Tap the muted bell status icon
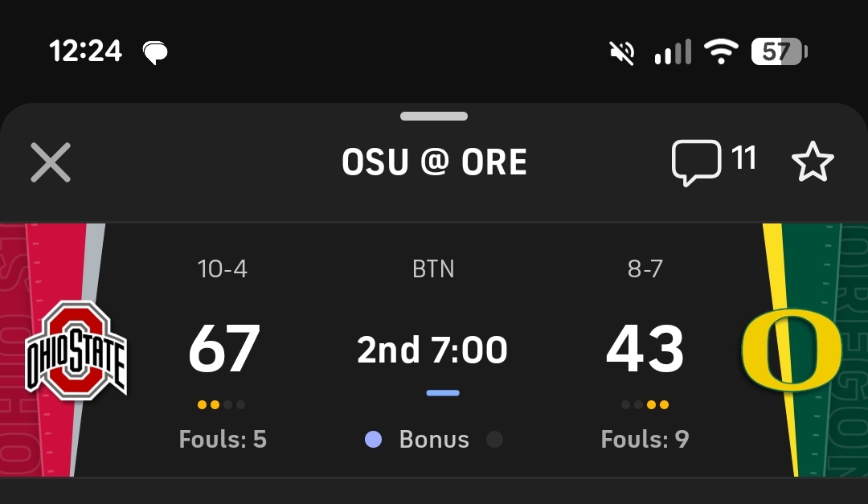Image resolution: width=868 pixels, height=504 pixels. 621,53
